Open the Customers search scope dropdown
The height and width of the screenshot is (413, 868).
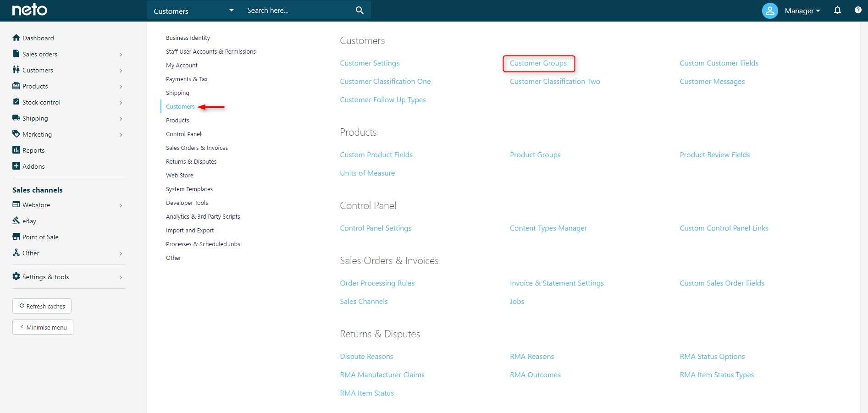coord(194,11)
